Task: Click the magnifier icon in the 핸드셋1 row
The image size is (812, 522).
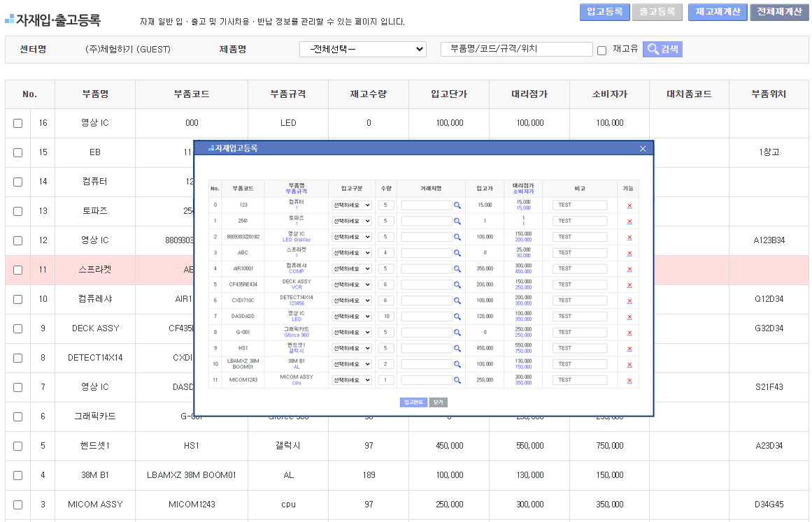Action: 457,349
